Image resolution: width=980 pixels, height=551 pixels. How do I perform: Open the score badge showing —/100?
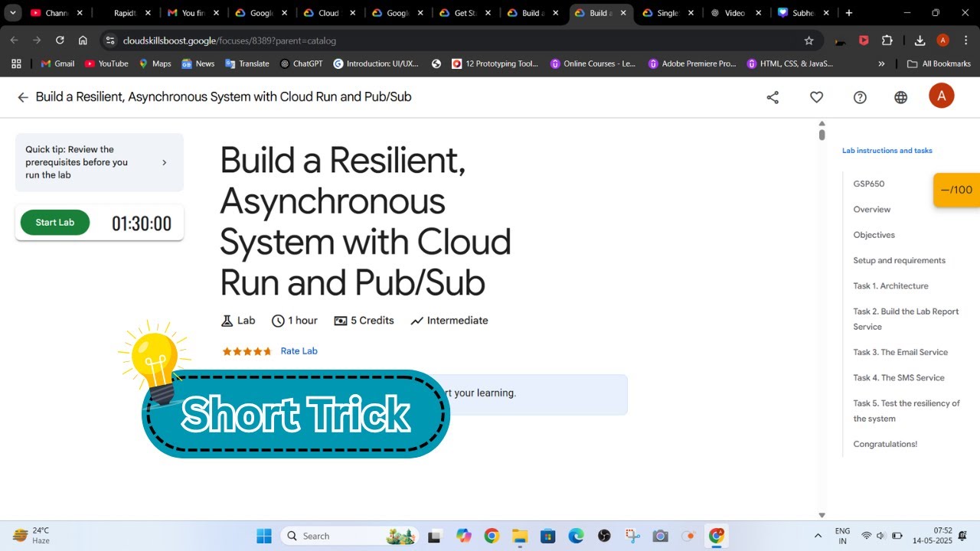956,190
